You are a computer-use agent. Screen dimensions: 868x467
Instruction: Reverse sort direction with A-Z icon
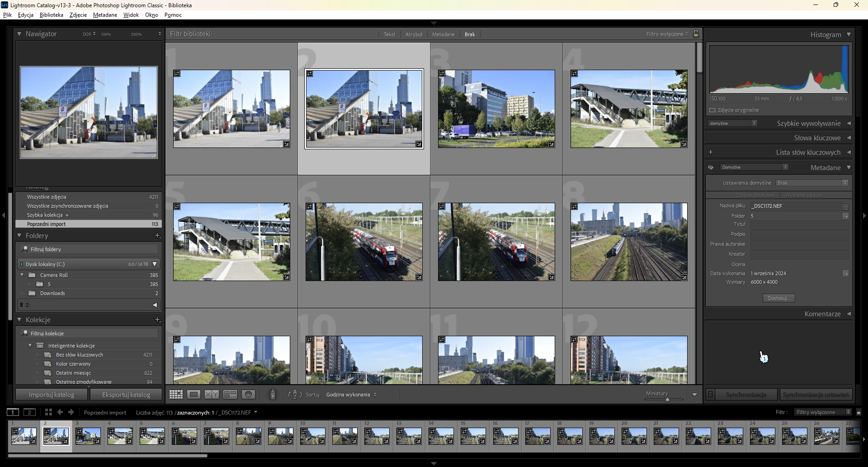click(295, 395)
